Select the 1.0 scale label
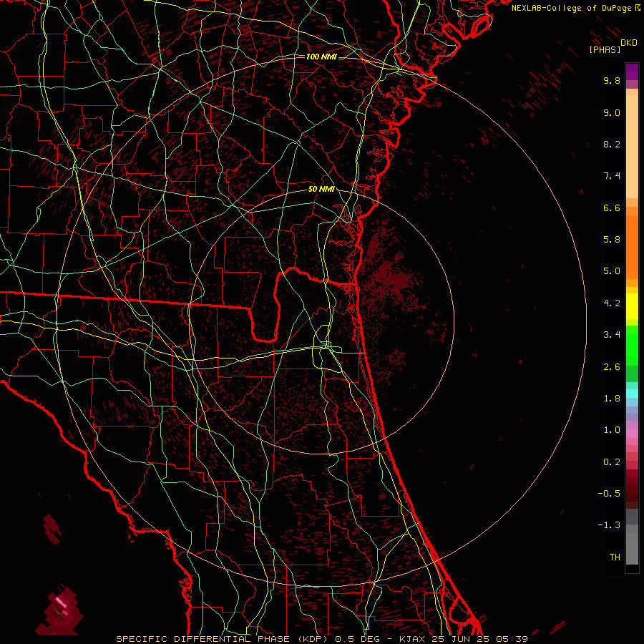The width and height of the screenshot is (644, 644). pos(612,430)
